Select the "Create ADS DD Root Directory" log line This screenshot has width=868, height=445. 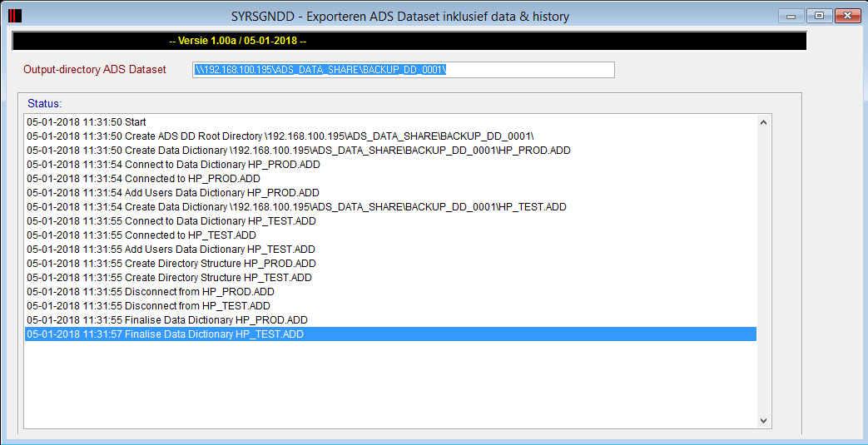(391, 136)
